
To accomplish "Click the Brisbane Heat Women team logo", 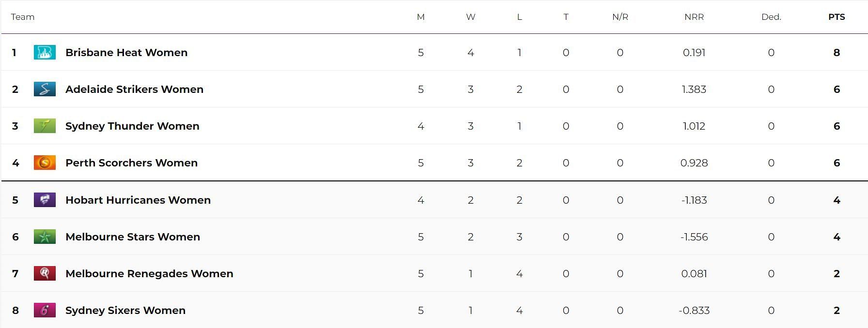I will pos(45,52).
